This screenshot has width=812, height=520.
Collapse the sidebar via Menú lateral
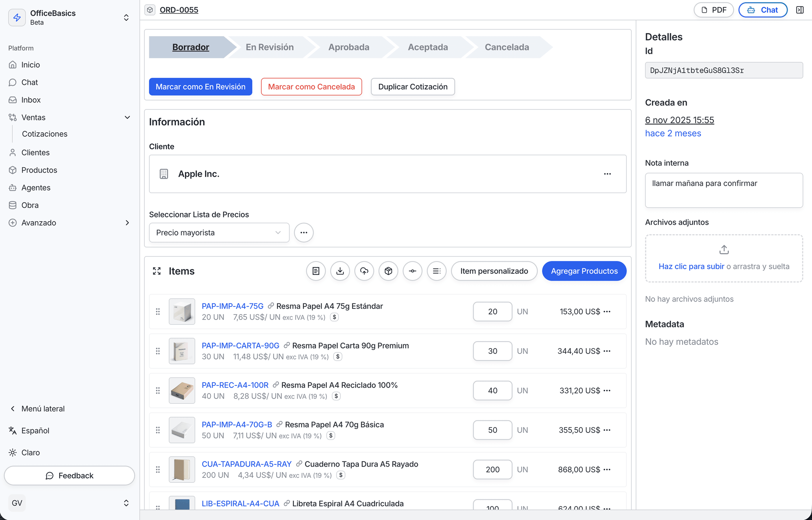(42, 409)
